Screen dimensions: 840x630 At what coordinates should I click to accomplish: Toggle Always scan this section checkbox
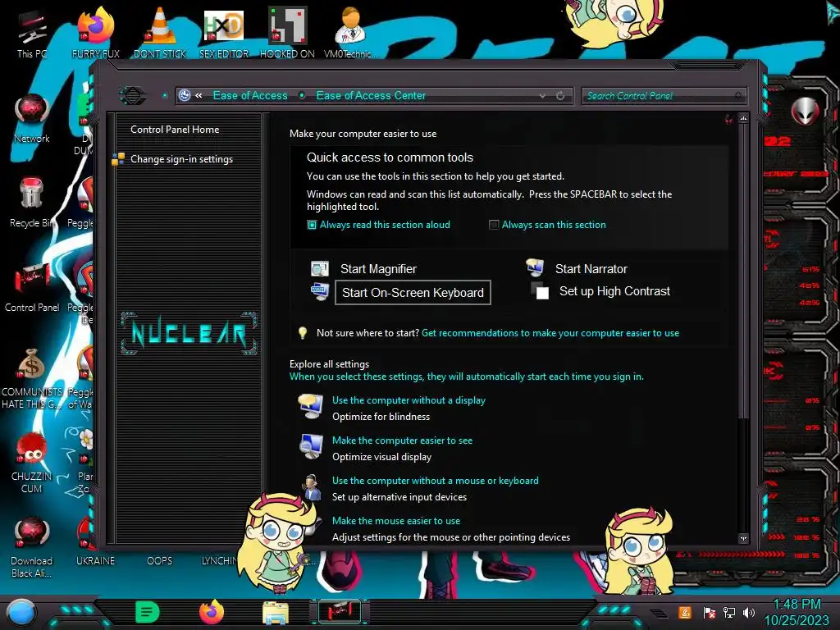click(x=494, y=225)
